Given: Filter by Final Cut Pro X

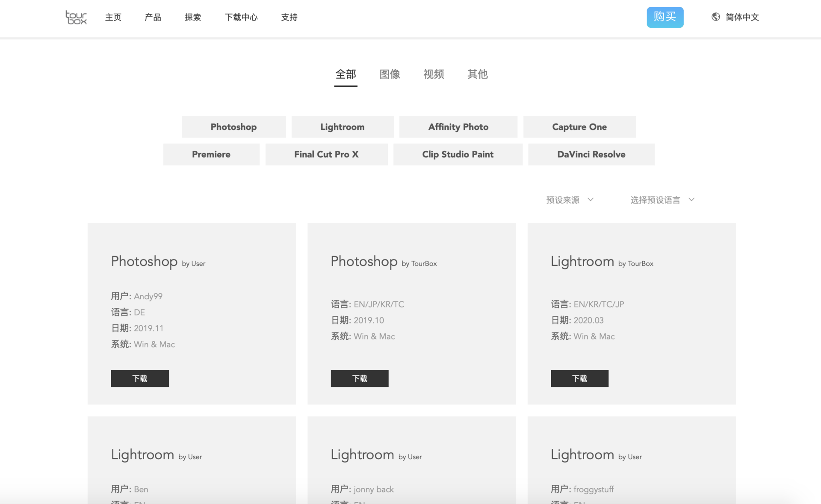Looking at the screenshot, I should [326, 154].
